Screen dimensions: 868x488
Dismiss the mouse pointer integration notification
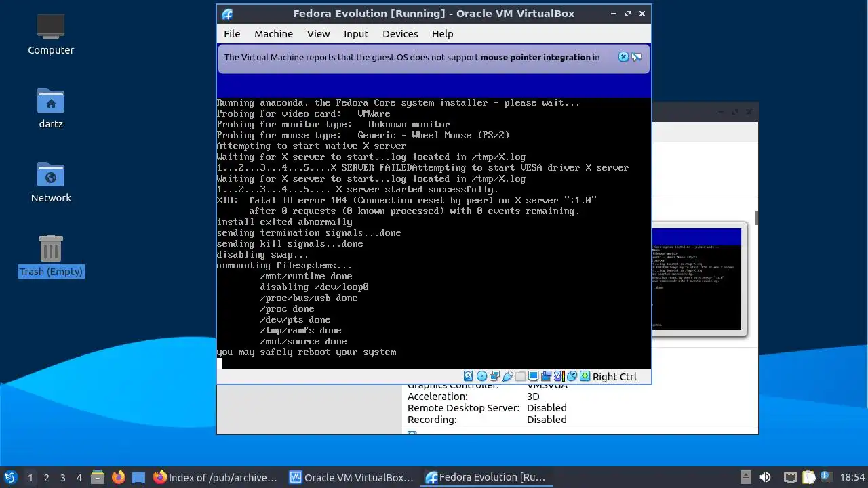[623, 57]
